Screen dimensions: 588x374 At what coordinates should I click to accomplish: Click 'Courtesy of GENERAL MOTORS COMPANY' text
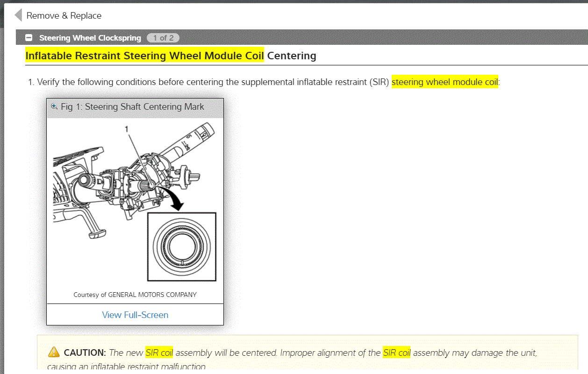pos(135,295)
